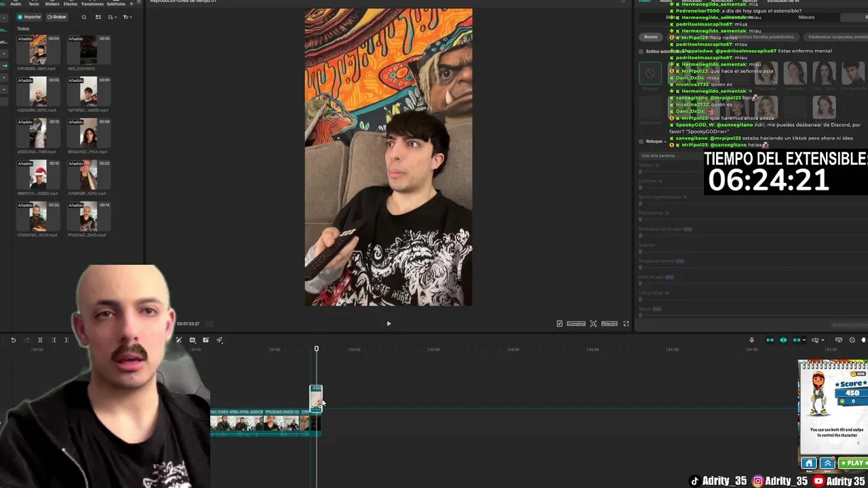Open the Stickers tab
The height and width of the screenshot is (488, 868).
tap(52, 4)
